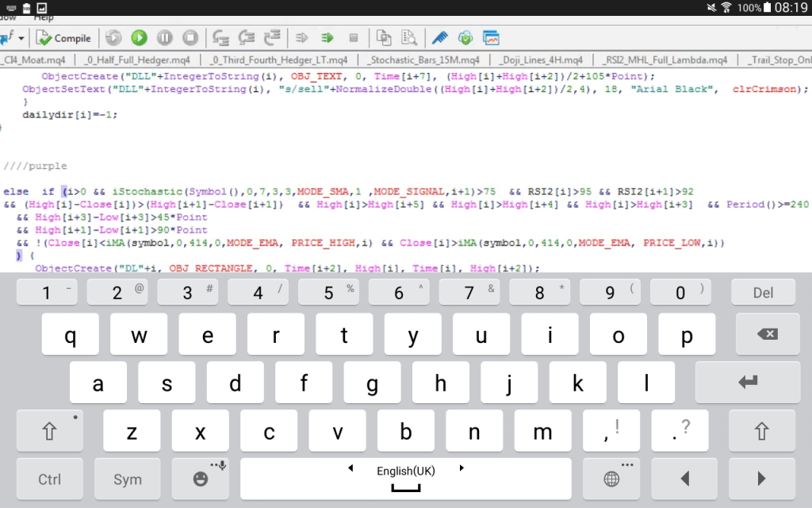The image size is (812, 508).
Task: Open the dropdown arrow left of Compile
Action: point(21,37)
